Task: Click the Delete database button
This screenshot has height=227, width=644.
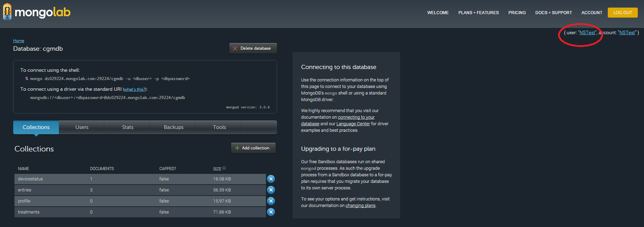Action: click(x=253, y=48)
